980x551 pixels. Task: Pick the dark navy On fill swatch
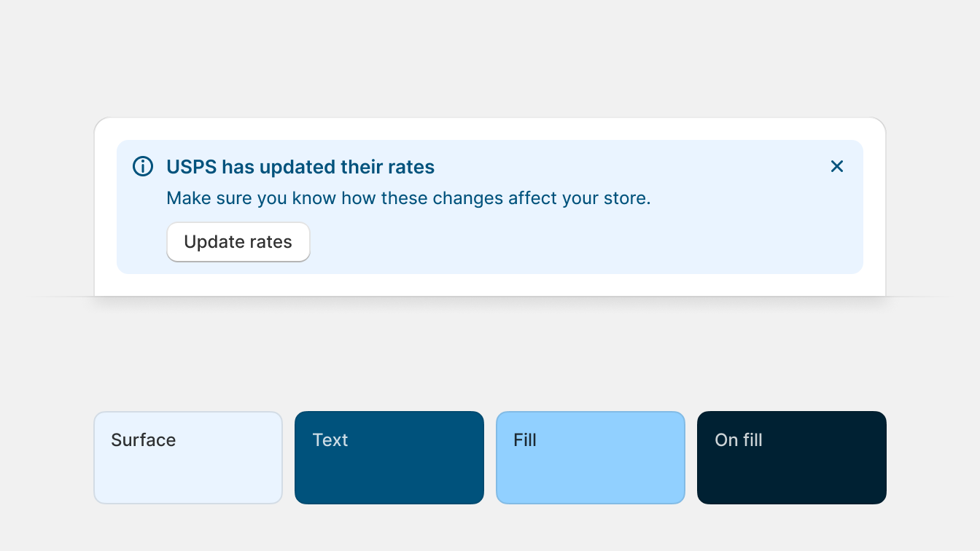tap(792, 458)
